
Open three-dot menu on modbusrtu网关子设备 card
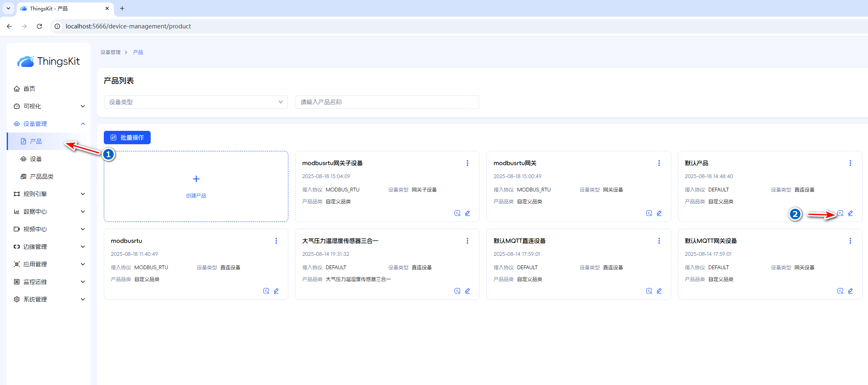[x=467, y=163]
